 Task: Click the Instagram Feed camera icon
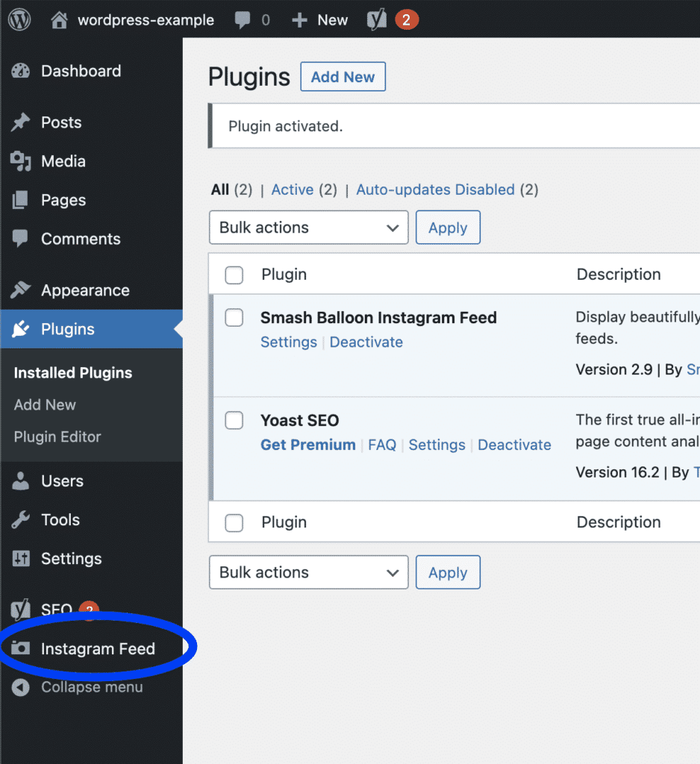click(x=20, y=648)
